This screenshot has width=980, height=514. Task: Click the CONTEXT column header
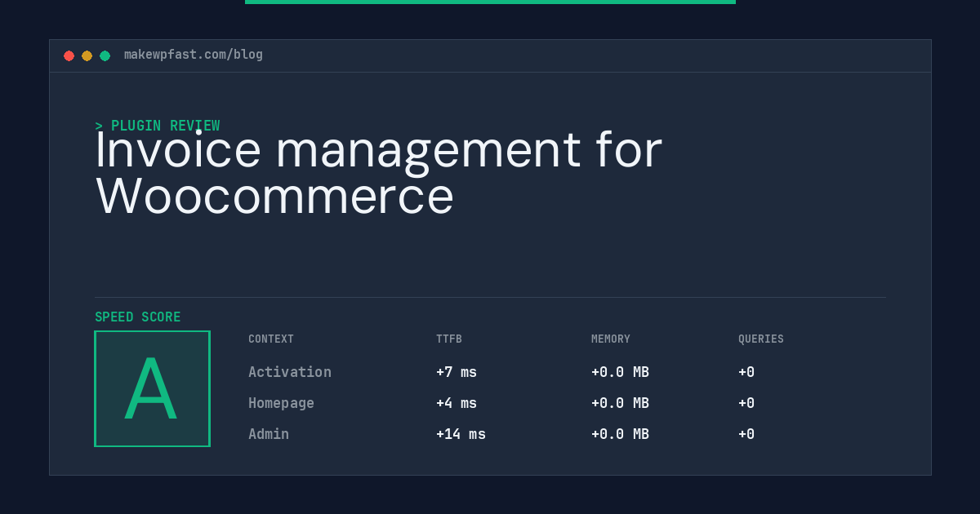pos(271,339)
